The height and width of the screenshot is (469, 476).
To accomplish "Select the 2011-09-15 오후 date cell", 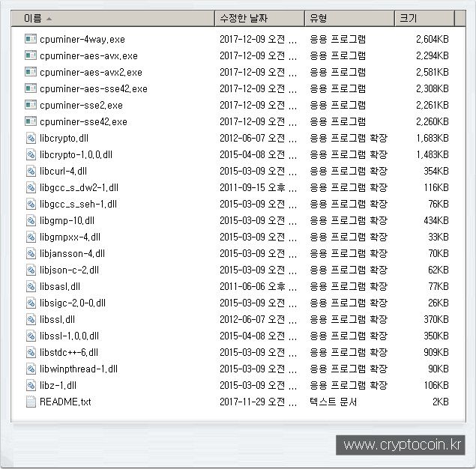I will (258, 187).
